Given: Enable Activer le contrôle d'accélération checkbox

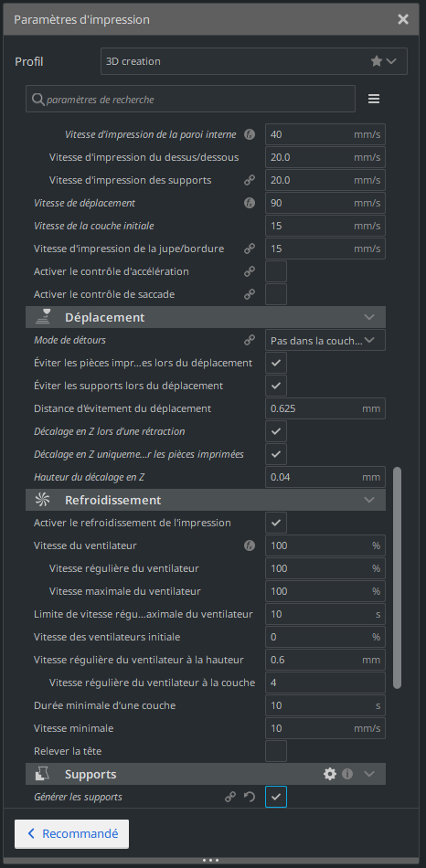Looking at the screenshot, I should 276,271.
